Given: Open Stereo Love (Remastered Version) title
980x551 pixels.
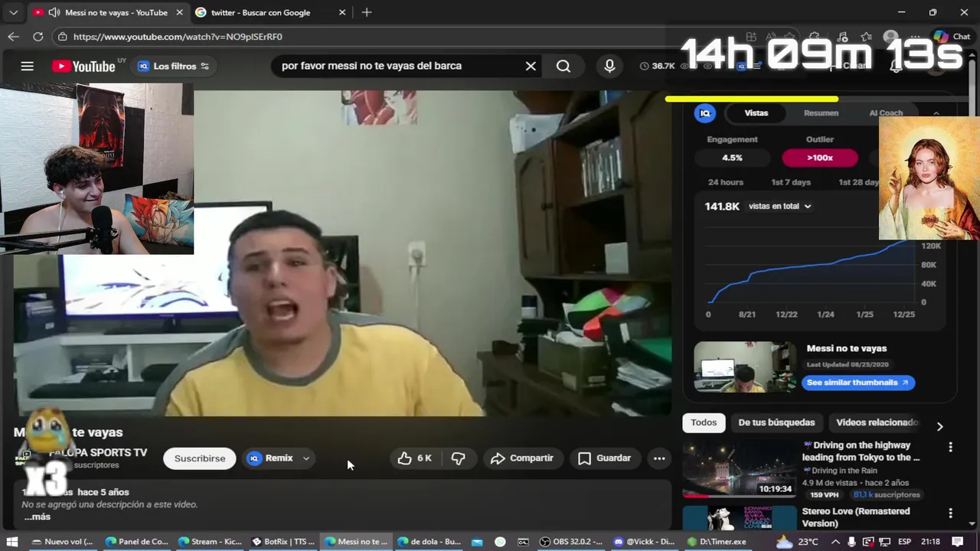Looking at the screenshot, I should pyautogui.click(x=856, y=517).
